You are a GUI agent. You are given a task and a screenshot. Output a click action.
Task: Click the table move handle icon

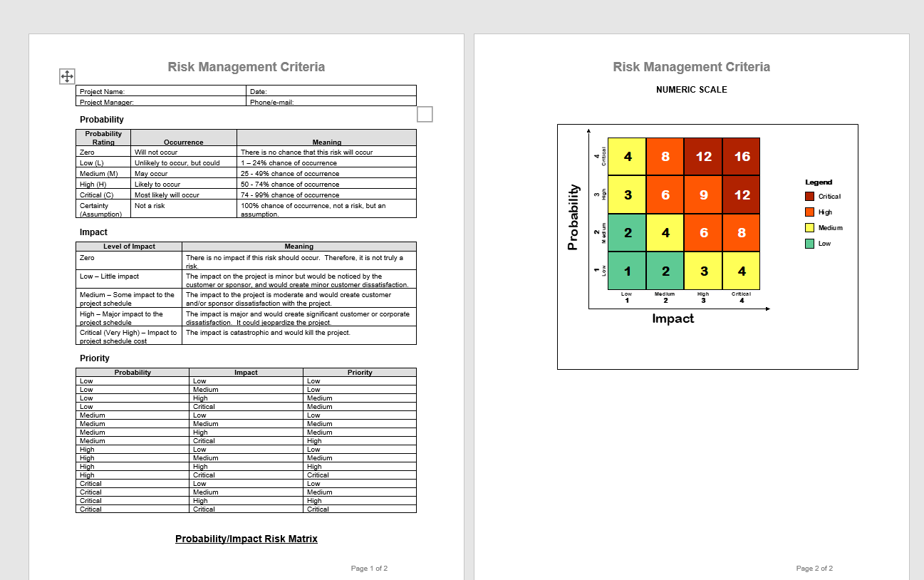[x=67, y=76]
